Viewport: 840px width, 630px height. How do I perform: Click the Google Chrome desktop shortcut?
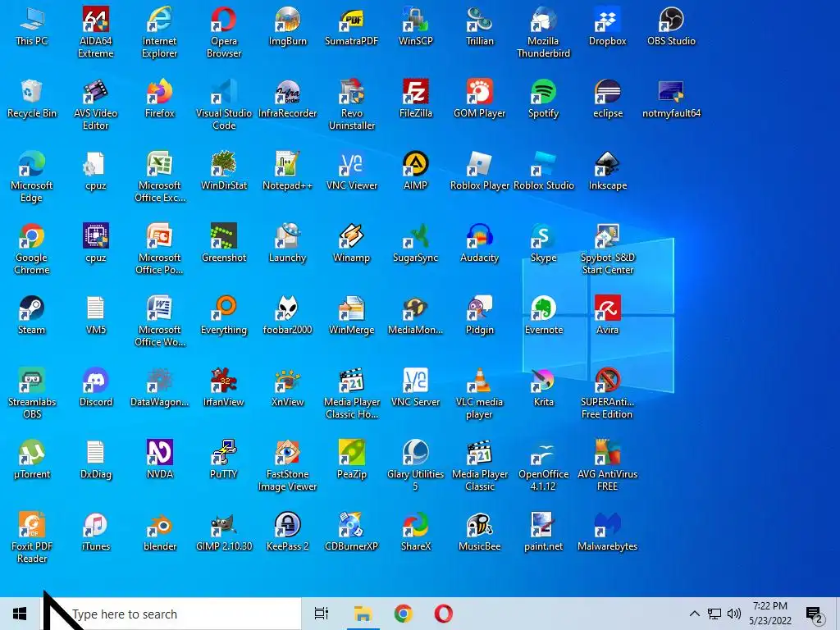click(32, 249)
